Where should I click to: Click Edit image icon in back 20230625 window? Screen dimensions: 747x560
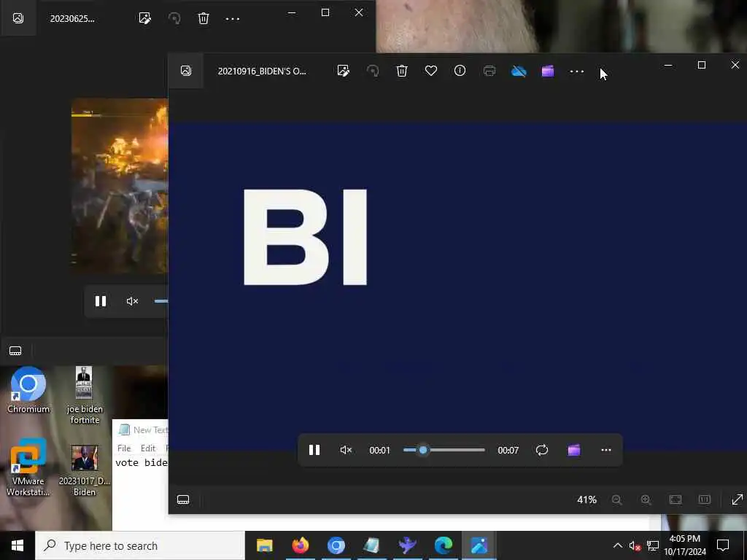[145, 18]
